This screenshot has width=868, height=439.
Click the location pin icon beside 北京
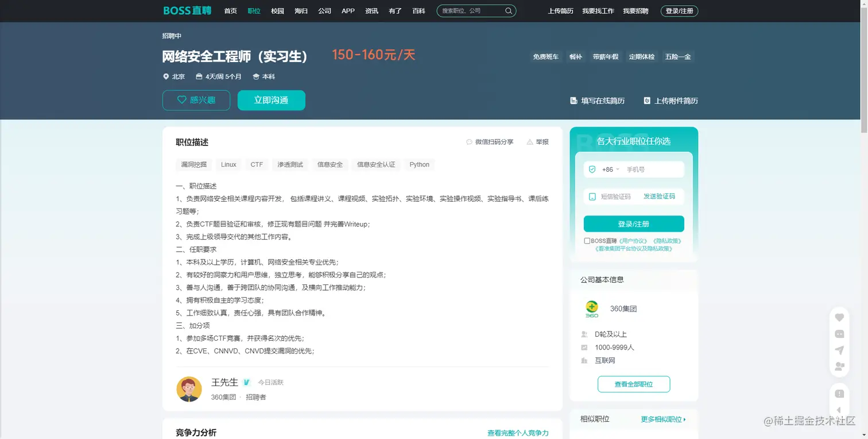(x=166, y=76)
